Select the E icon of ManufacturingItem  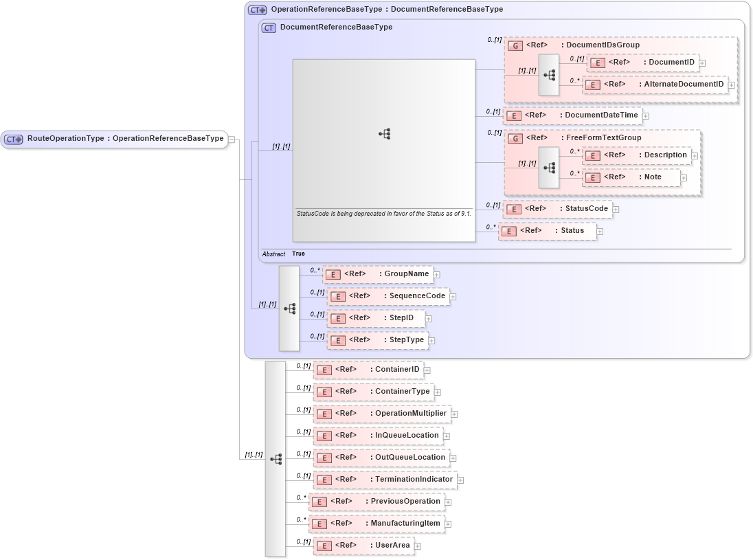click(319, 524)
